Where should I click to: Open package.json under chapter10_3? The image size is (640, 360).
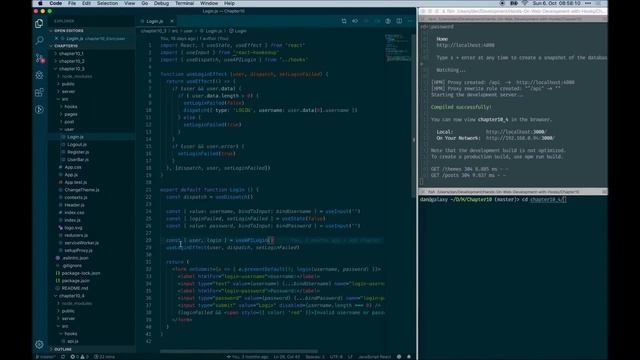pyautogui.click(x=76, y=281)
